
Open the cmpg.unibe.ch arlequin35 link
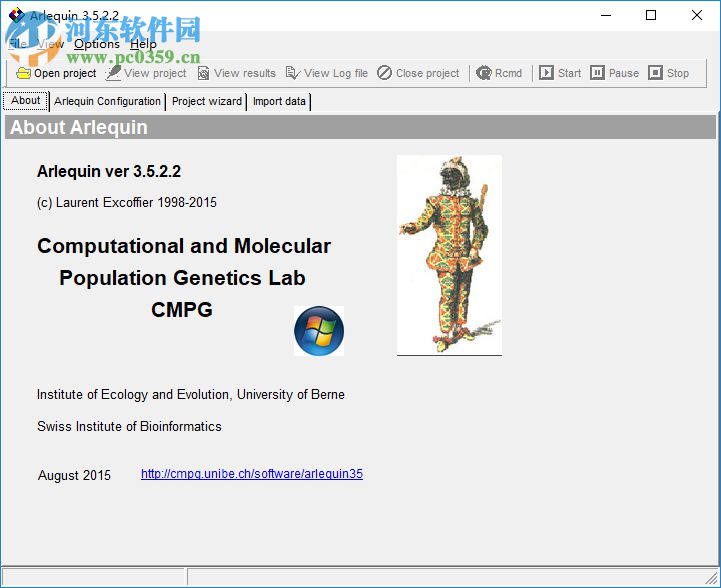tap(252, 474)
